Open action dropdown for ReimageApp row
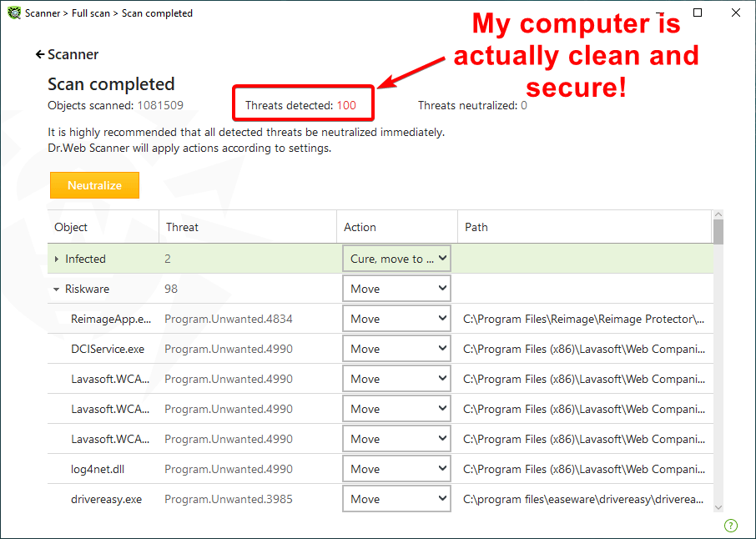756x539 pixels. [397, 319]
